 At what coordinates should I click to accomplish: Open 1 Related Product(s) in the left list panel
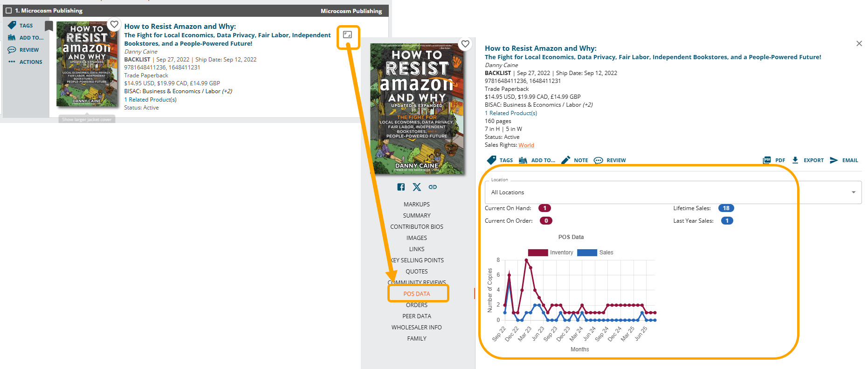pyautogui.click(x=150, y=100)
